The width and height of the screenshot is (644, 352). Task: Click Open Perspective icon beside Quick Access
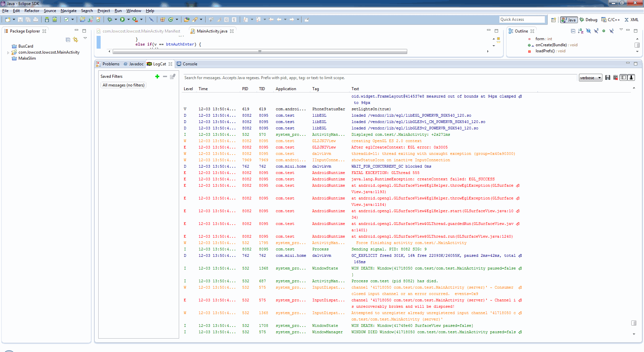tap(553, 20)
